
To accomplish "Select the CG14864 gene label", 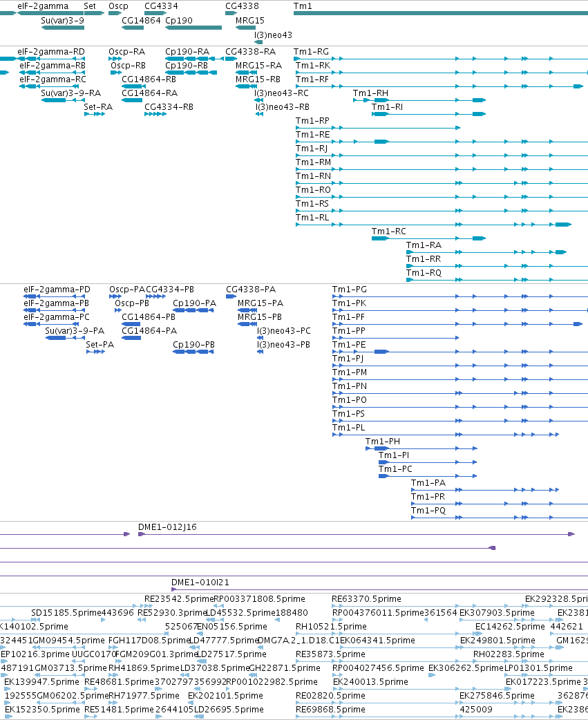I will [x=141, y=20].
